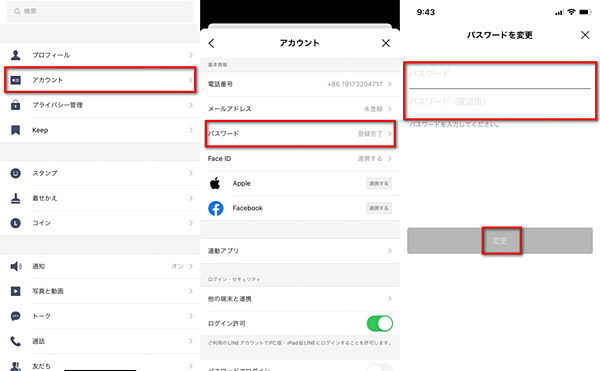Expand the Face ID row chevron
This screenshot has height=371, width=600.
390,158
